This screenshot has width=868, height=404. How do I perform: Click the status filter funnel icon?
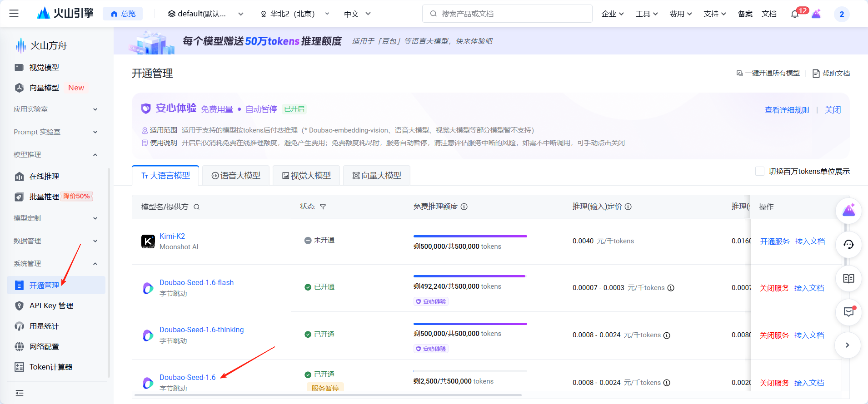[323, 207]
